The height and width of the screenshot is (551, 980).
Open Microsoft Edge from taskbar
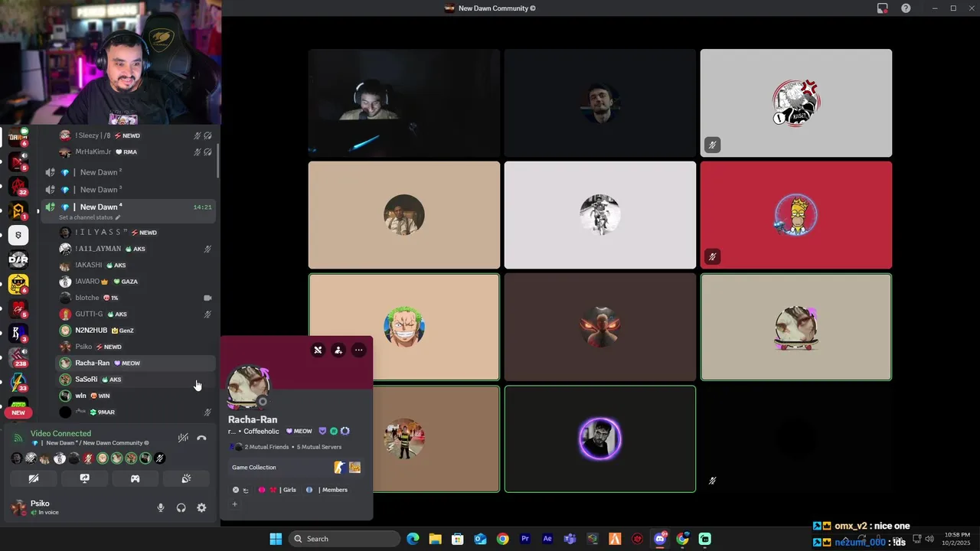(x=413, y=539)
